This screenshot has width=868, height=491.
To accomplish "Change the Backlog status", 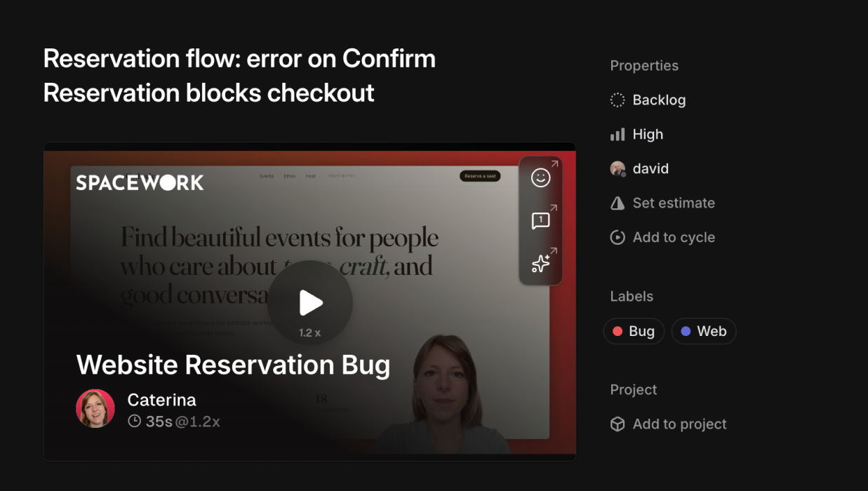I will [648, 100].
